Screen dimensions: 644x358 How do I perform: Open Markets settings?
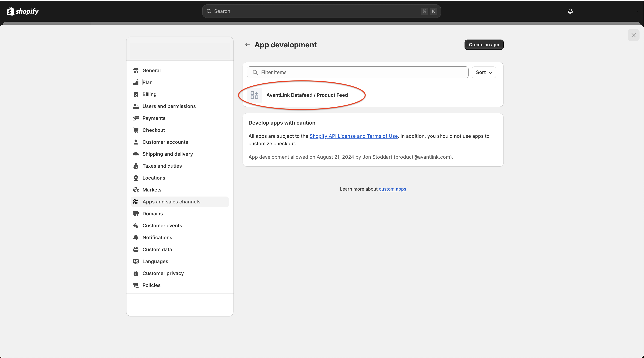(x=179, y=190)
